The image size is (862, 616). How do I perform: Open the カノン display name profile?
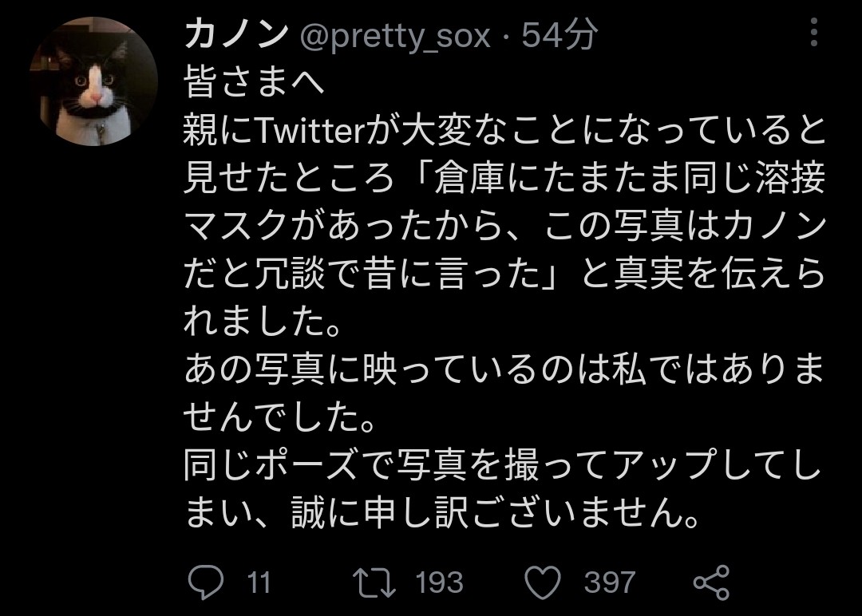pyautogui.click(x=236, y=34)
